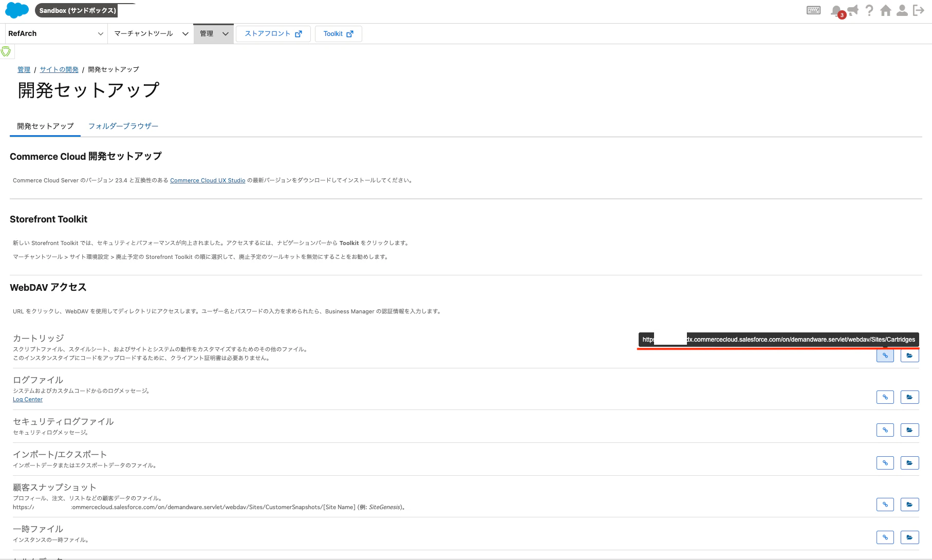Screen dimensions: 932x560
Task: Click the セキュリティログファイル link icon
Action: 885,430
